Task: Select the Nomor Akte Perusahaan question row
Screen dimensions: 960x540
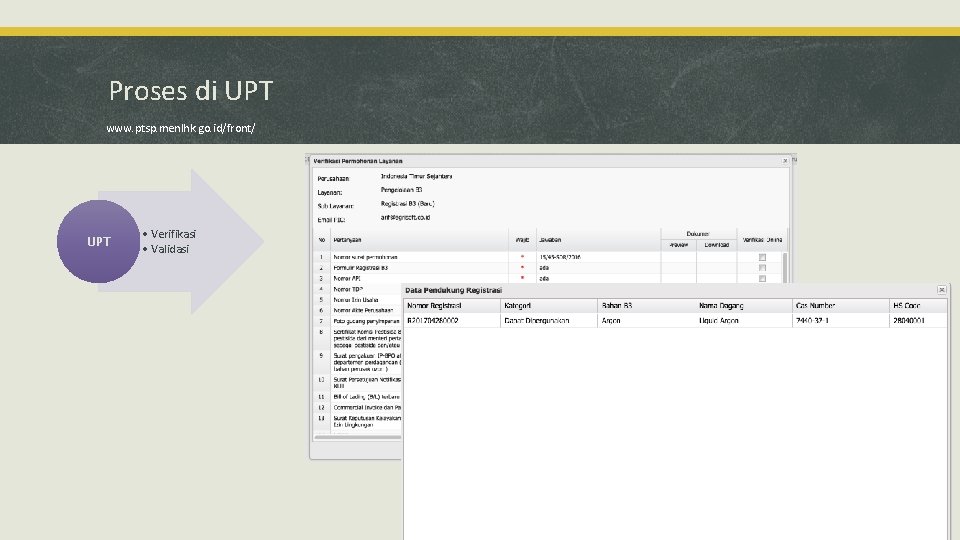Action: click(358, 310)
